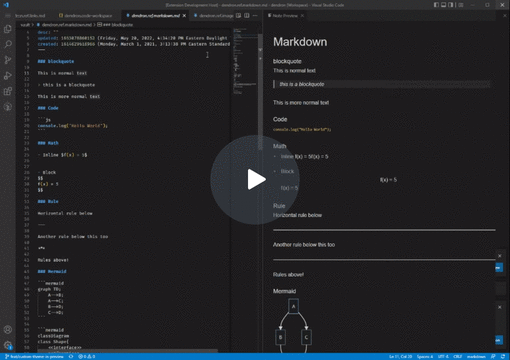Click the Markdown heading in preview
This screenshot has width=510, height=360.
pyautogui.click(x=300, y=42)
